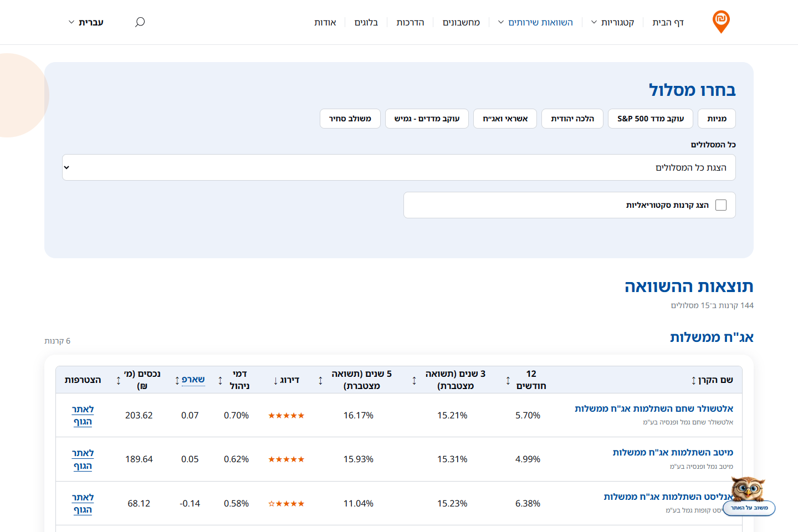
Task: Open אלטשולר שחם השתלמות אג"ח ממשלות fund
Action: pyautogui.click(x=654, y=408)
